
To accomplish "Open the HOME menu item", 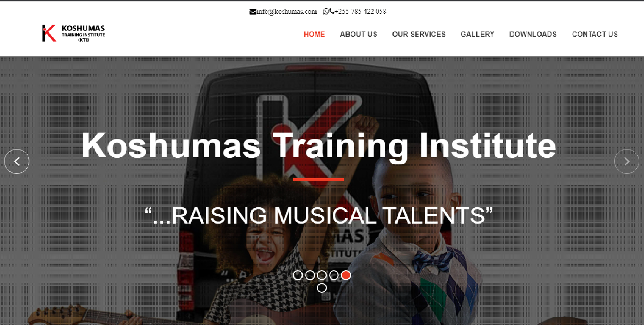I will (314, 34).
